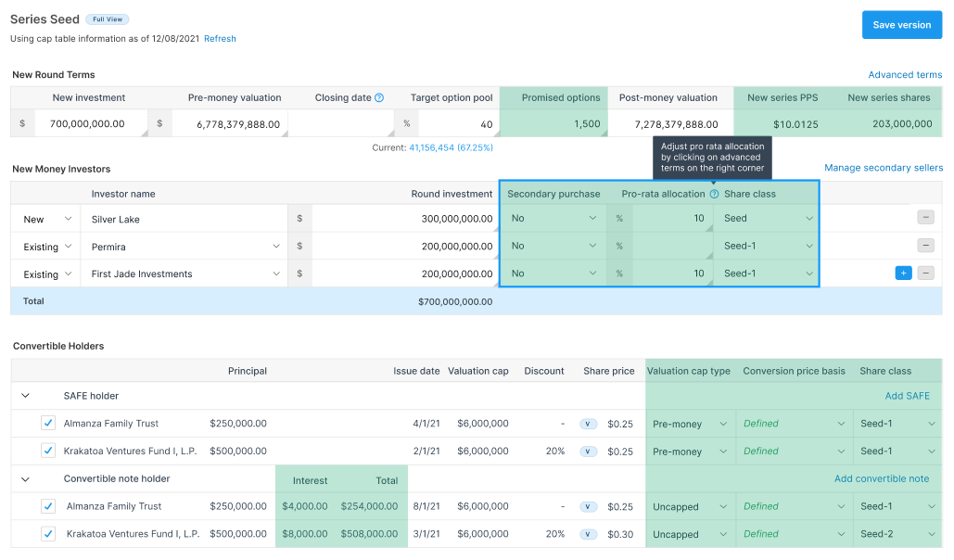
Task: Click Permira's empty pro-rata allocation field
Action: coord(672,246)
